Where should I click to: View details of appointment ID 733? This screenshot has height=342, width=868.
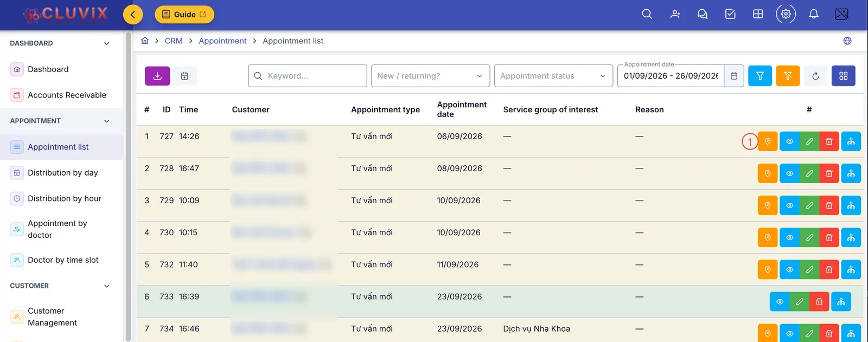tap(780, 301)
